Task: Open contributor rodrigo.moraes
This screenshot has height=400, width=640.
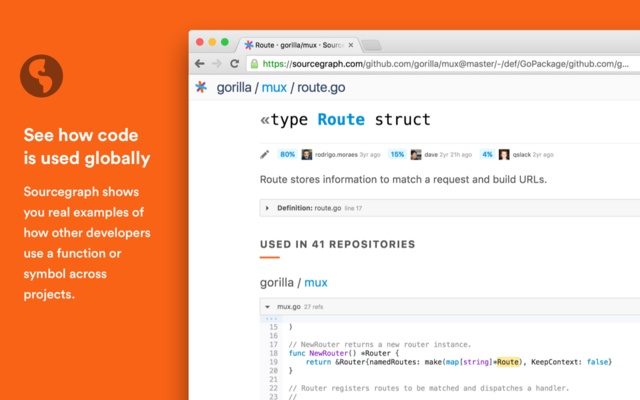Action: coord(336,155)
